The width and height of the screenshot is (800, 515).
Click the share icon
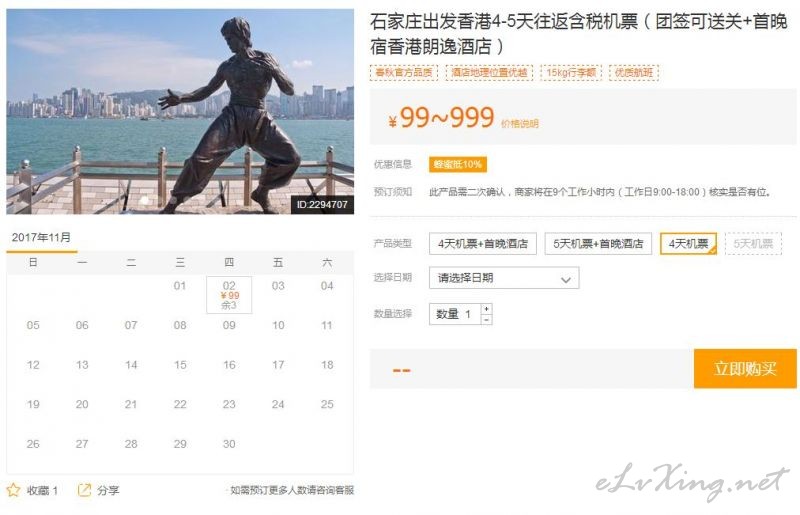(84, 491)
